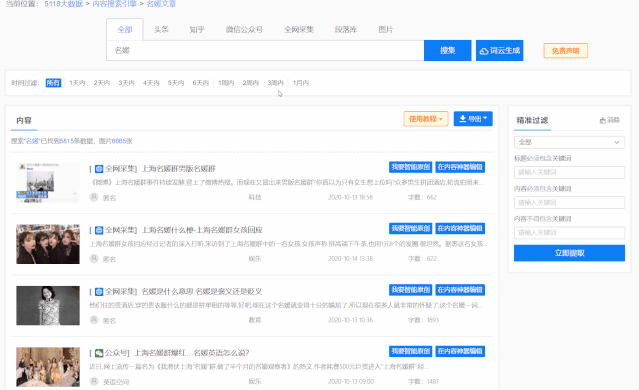Select the 所有 time filter option
This screenshot has height=390, width=639.
53,83
